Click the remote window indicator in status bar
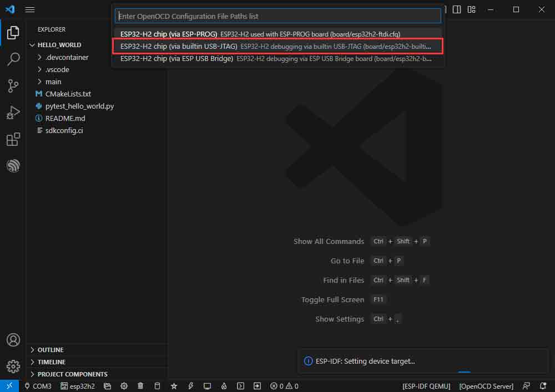The height and width of the screenshot is (392, 555). (x=9, y=386)
